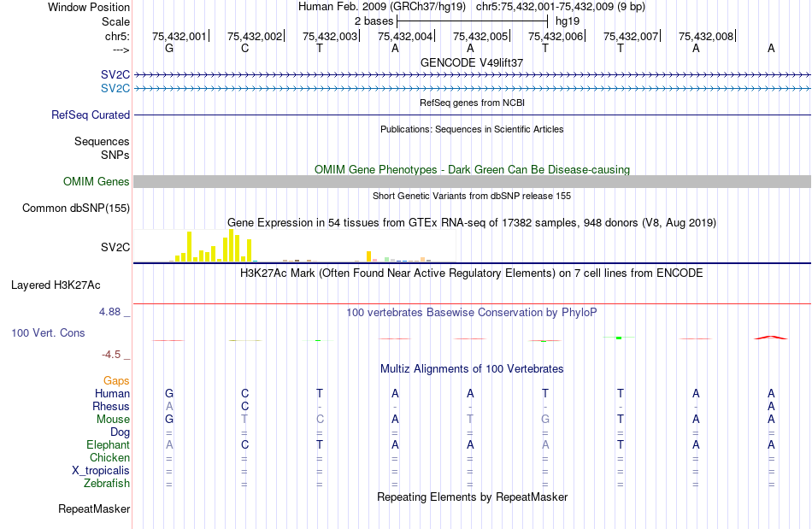Open 'Repeating Elements by RepeatMasker' title
The height and width of the screenshot is (529, 812).
(472, 497)
